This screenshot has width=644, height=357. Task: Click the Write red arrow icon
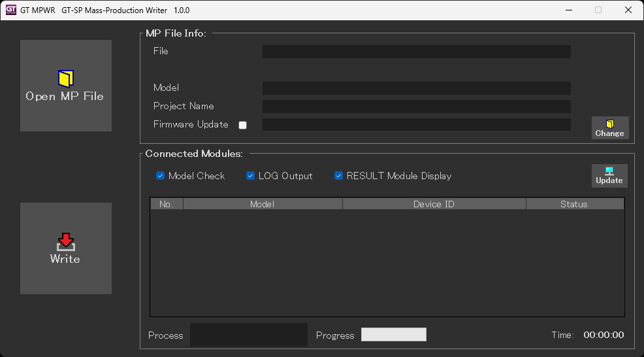65,241
